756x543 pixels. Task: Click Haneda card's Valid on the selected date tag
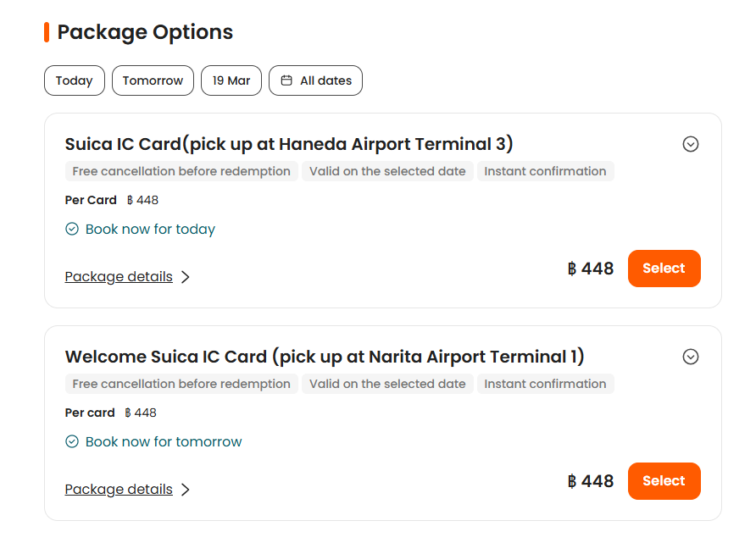tap(387, 171)
